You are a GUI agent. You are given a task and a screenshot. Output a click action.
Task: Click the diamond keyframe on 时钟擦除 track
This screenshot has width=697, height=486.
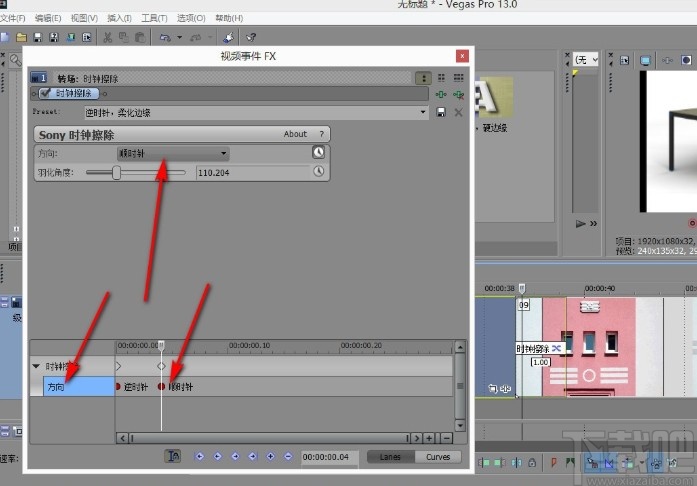(161, 366)
